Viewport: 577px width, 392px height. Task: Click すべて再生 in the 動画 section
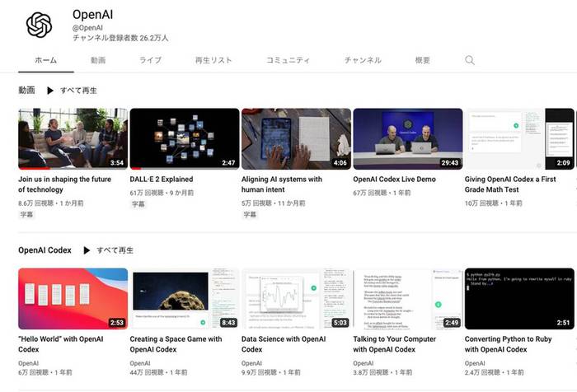(x=78, y=91)
